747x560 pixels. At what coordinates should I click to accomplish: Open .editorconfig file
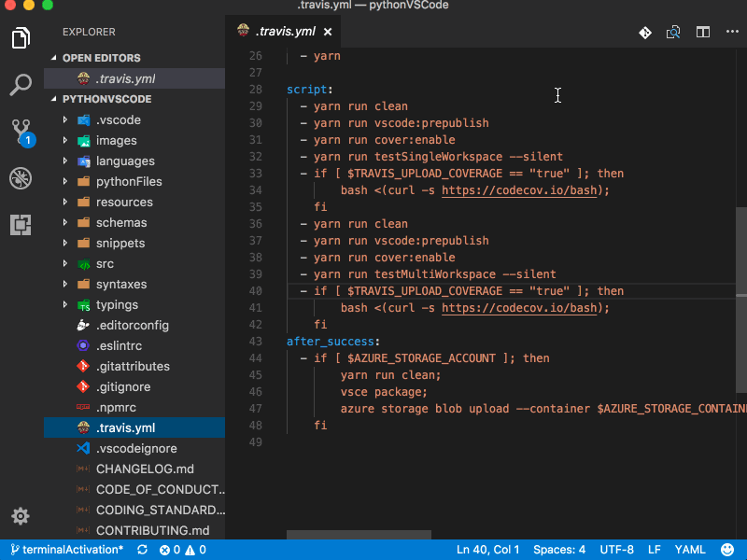tap(134, 325)
